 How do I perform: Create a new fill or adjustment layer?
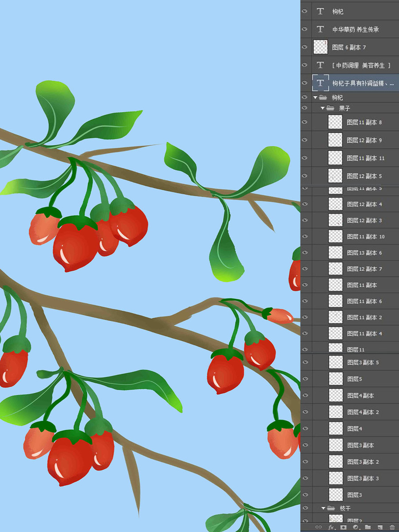pyautogui.click(x=355, y=527)
